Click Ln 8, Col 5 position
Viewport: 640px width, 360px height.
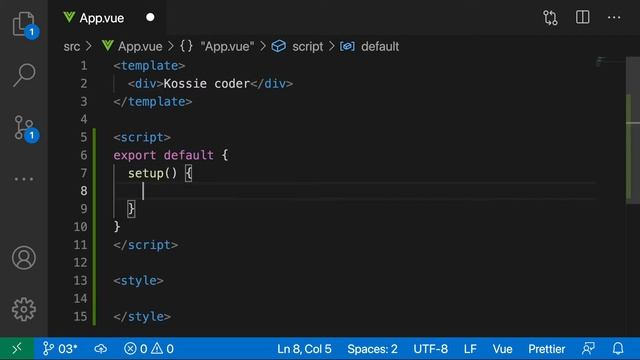(x=304, y=349)
